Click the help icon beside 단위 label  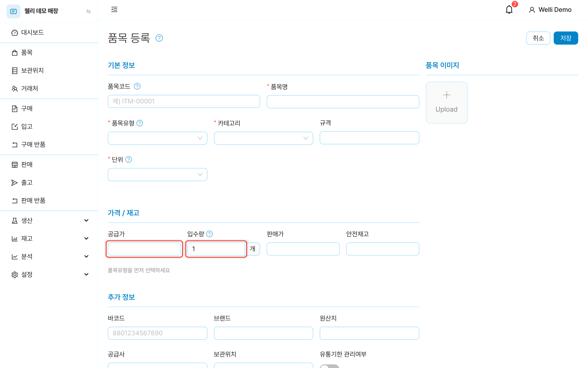pos(129,159)
